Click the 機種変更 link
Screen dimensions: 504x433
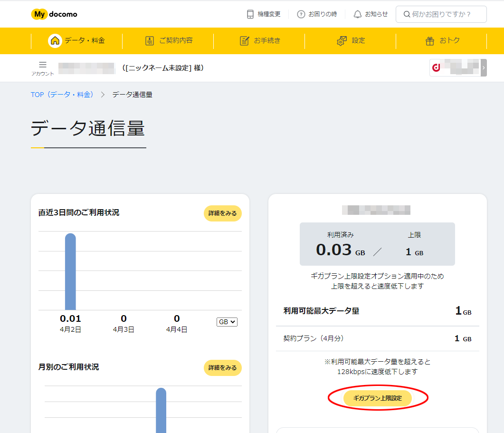[x=264, y=14]
